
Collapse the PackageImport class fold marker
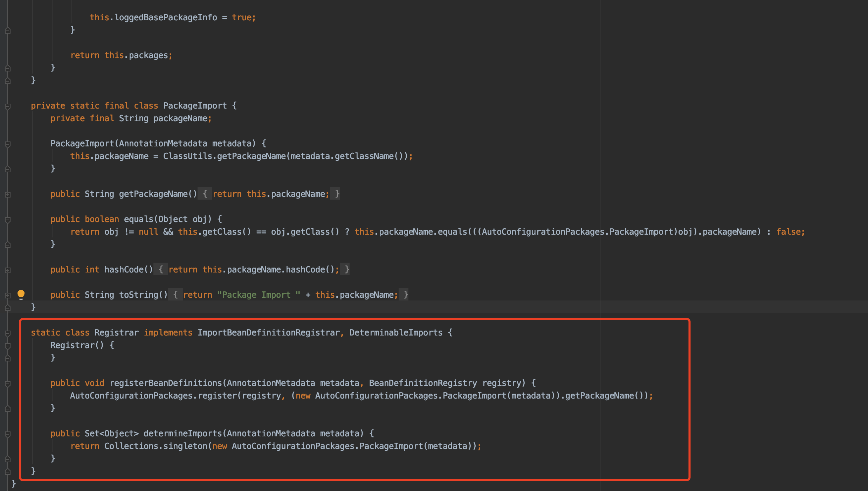(x=8, y=106)
